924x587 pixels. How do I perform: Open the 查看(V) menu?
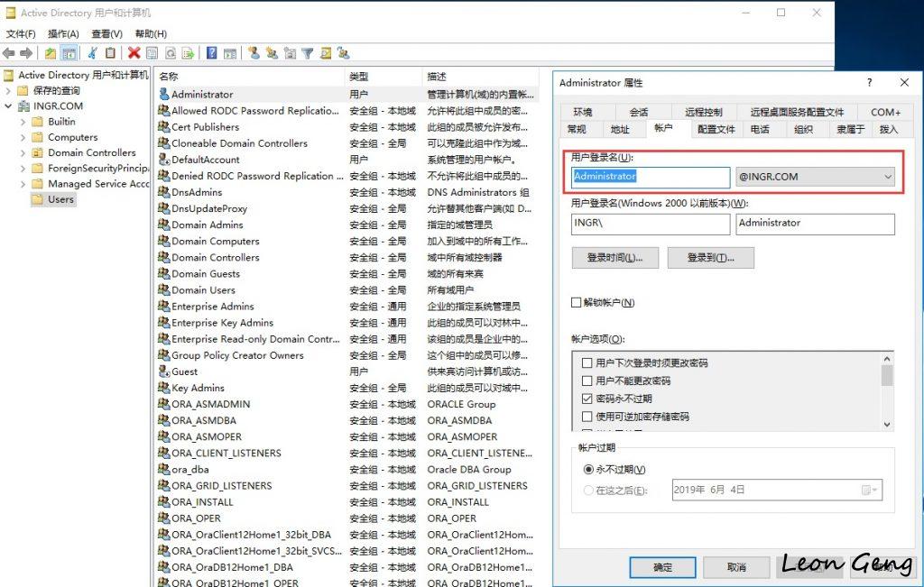pos(106,33)
